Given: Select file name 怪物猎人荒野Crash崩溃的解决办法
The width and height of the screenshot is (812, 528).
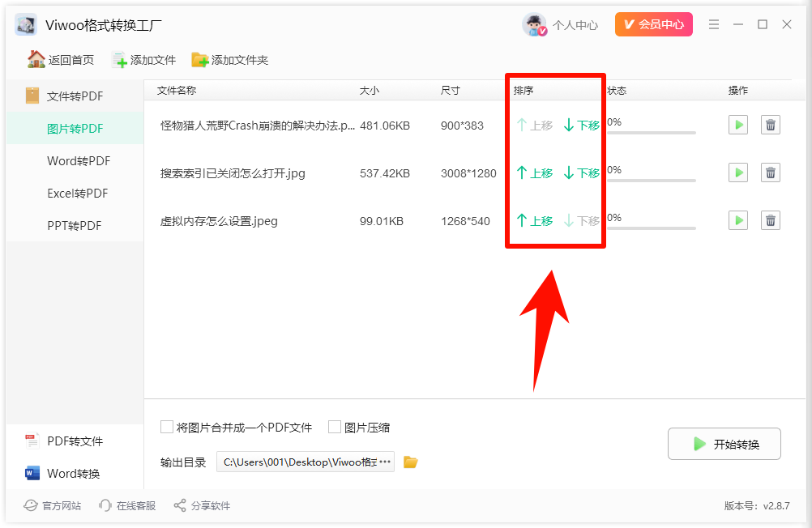Looking at the screenshot, I should (x=258, y=126).
